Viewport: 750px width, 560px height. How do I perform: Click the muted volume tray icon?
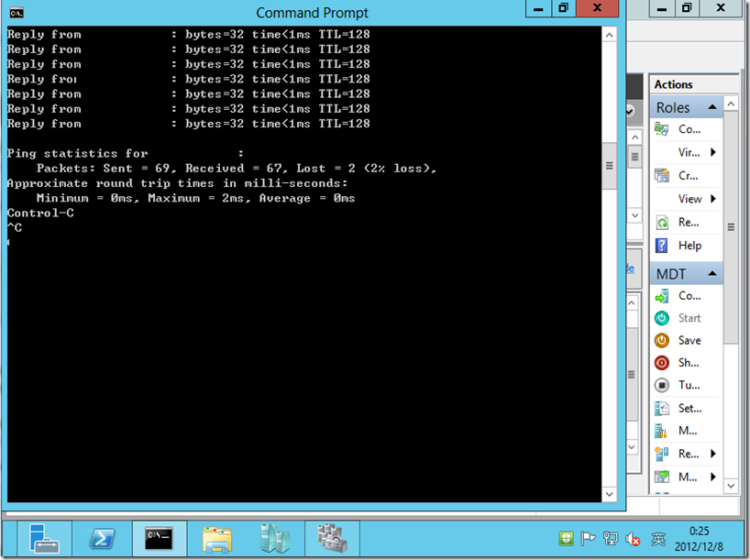pos(633,539)
